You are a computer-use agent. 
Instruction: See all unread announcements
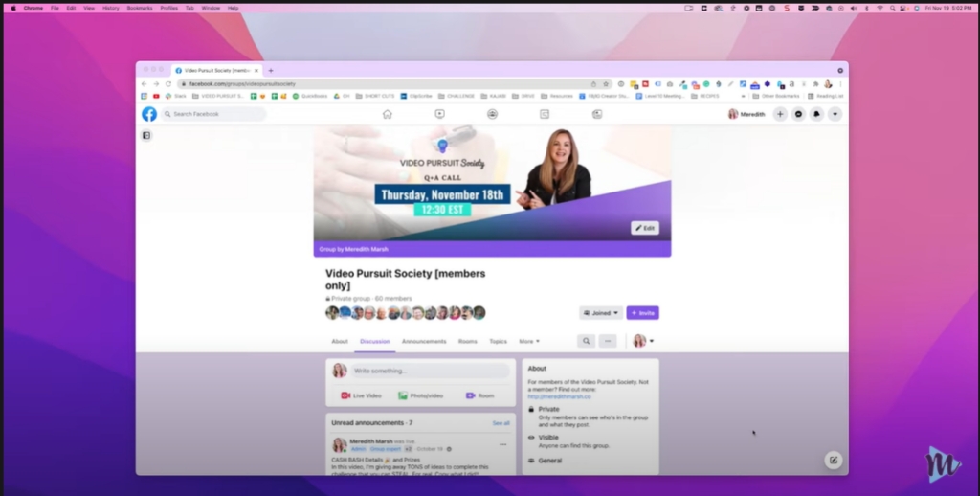point(501,423)
